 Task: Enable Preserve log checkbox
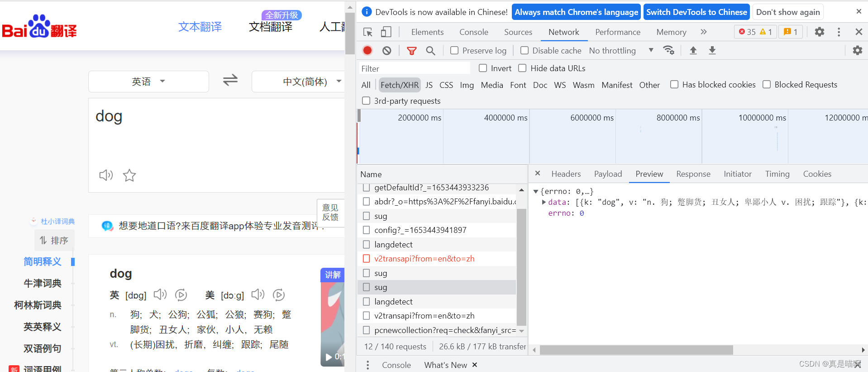[454, 50]
